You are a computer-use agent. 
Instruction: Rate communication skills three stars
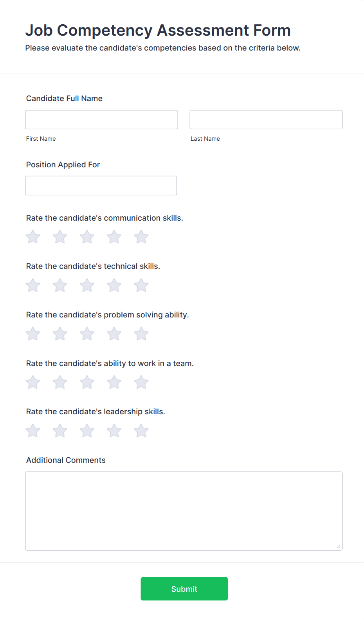87,237
